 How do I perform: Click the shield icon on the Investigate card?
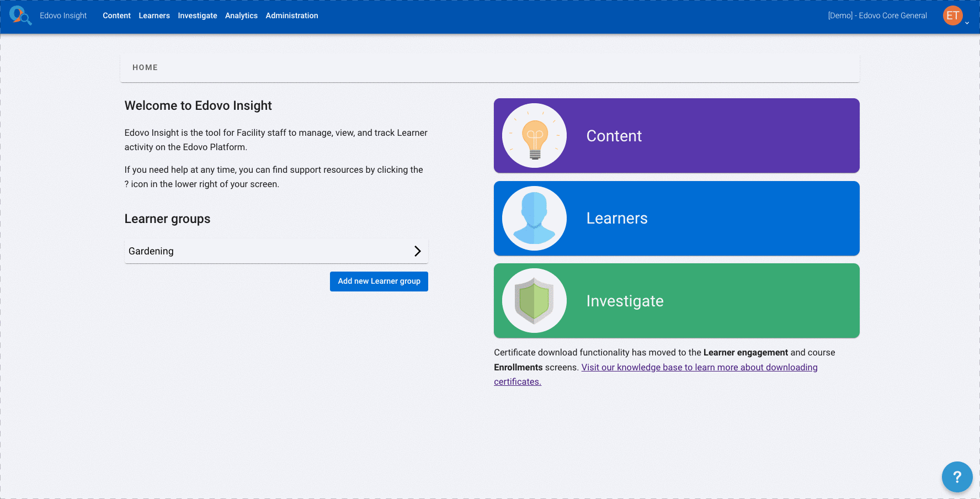534,301
